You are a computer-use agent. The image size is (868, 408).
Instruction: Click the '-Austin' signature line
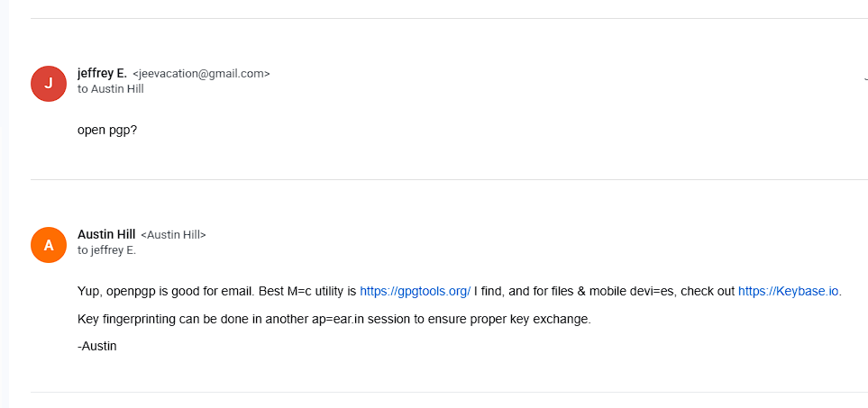[97, 345]
